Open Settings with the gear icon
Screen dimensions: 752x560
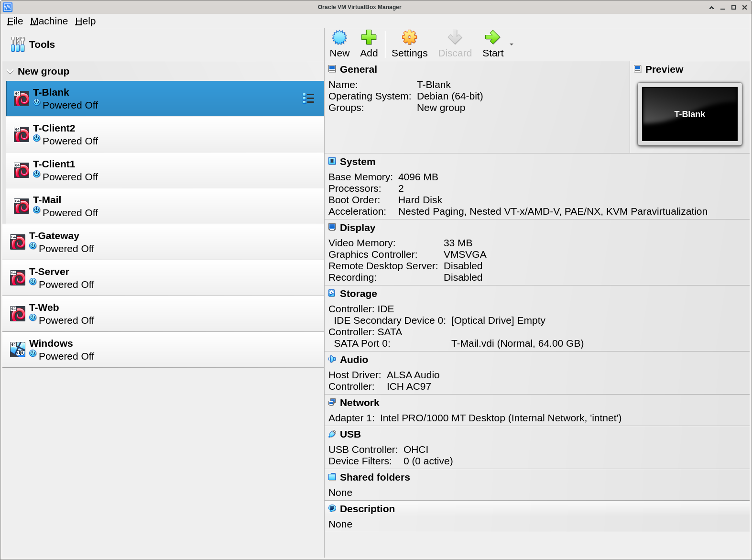409,37
